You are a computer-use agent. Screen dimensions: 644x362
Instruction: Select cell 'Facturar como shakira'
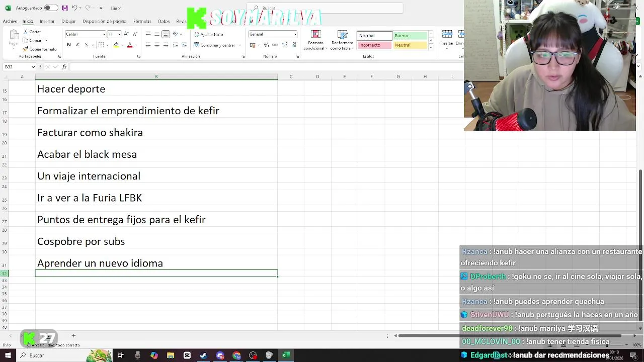coord(156,132)
